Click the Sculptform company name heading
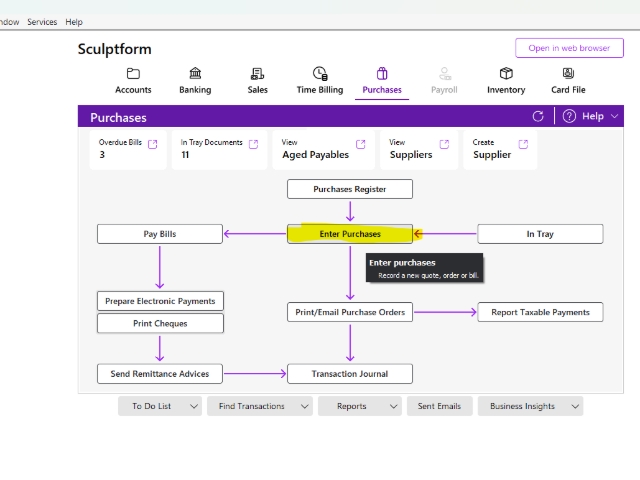Viewport: 640px width, 480px height. pyautogui.click(x=115, y=49)
